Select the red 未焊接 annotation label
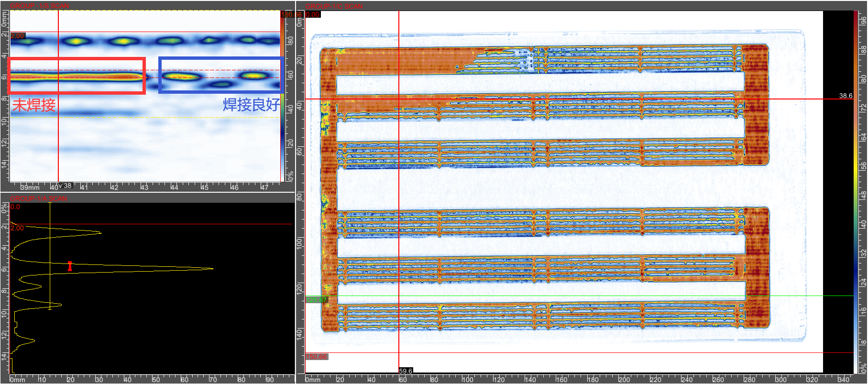868x384 pixels. [34, 105]
